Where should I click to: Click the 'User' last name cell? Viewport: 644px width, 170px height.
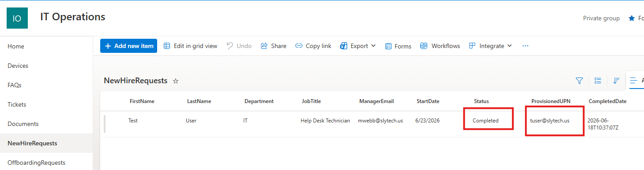point(191,121)
